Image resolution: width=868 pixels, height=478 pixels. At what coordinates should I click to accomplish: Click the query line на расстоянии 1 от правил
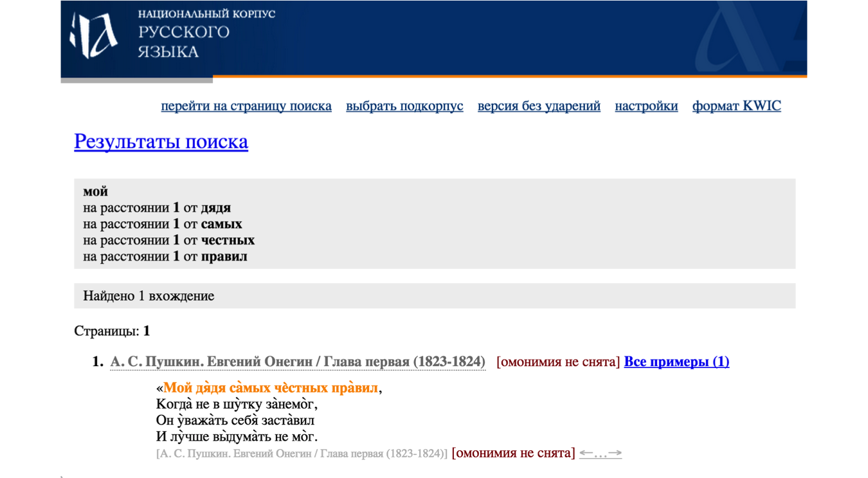tap(165, 256)
